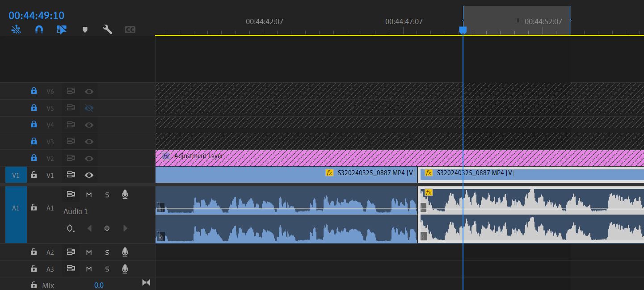Select the A1 track targeting tab
The height and width of the screenshot is (290, 644).
[x=16, y=207]
